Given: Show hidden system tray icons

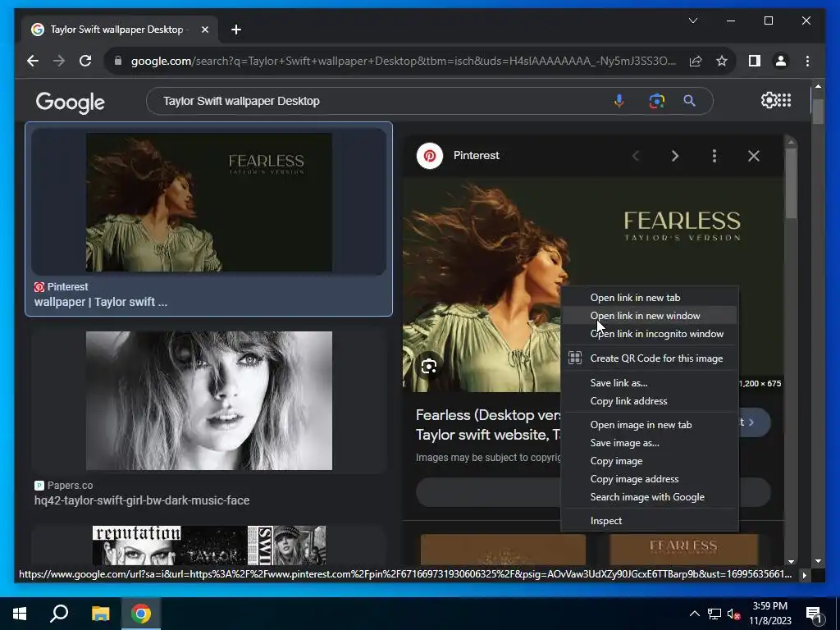Looking at the screenshot, I should pyautogui.click(x=694, y=614).
